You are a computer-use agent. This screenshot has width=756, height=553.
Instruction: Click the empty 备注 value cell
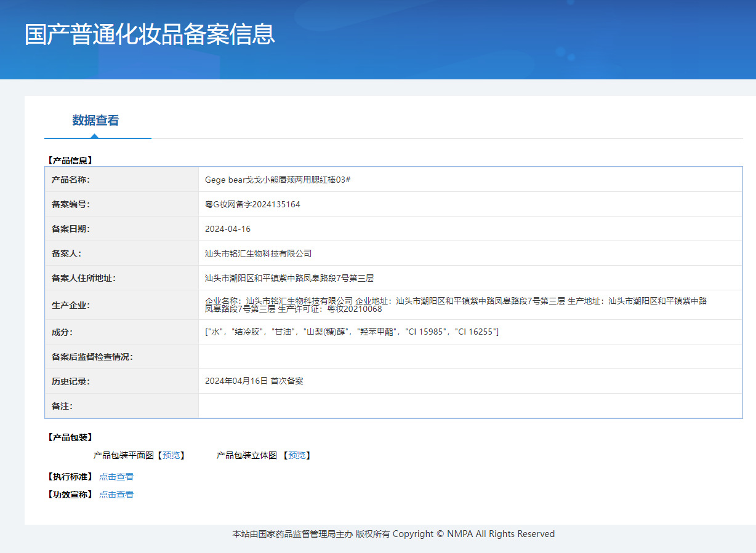tap(470, 406)
